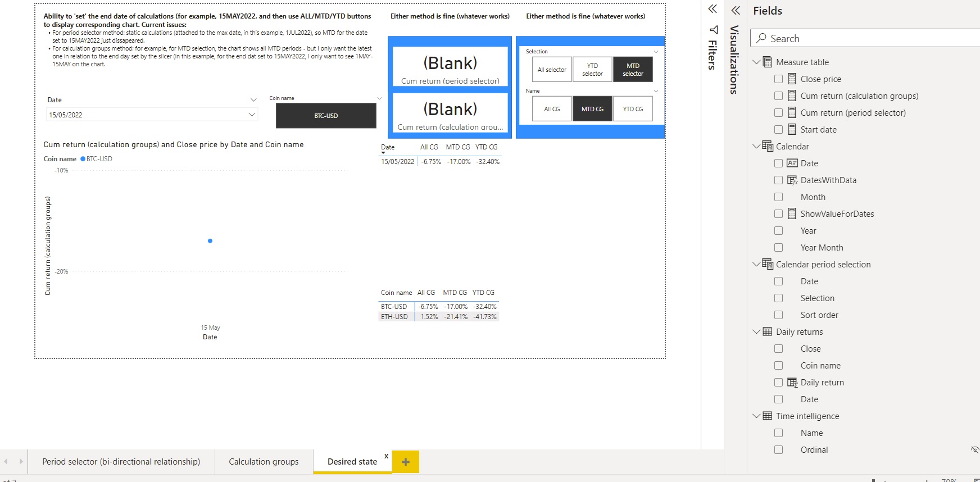
Task: Collapse the Measure table group
Action: coord(756,62)
